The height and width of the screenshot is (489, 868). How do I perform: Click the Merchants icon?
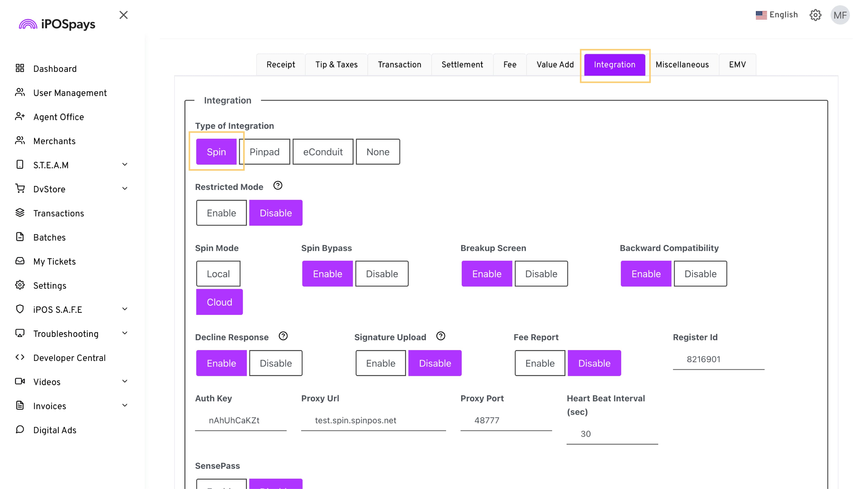tap(20, 140)
